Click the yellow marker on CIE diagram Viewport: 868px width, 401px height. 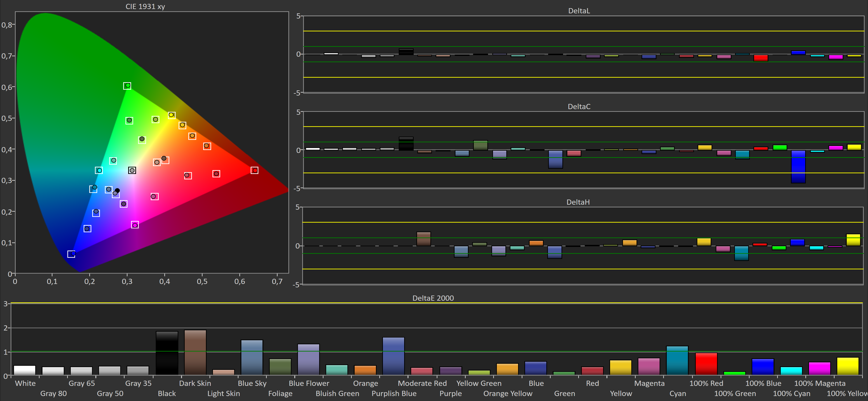pyautogui.click(x=172, y=115)
